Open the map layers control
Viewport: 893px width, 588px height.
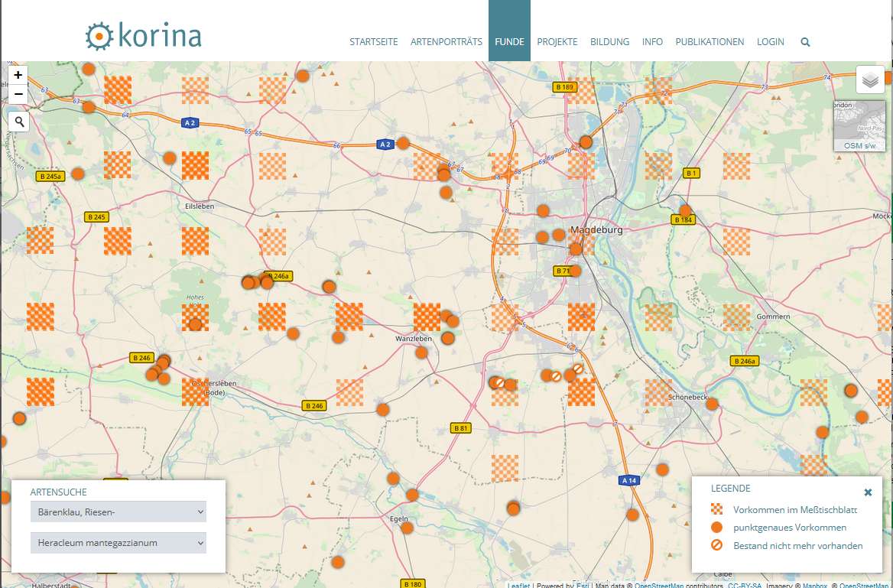click(x=870, y=80)
